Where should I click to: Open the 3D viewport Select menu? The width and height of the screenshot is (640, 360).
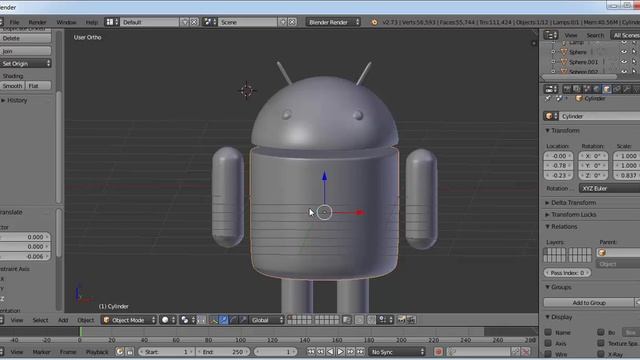(x=40, y=320)
